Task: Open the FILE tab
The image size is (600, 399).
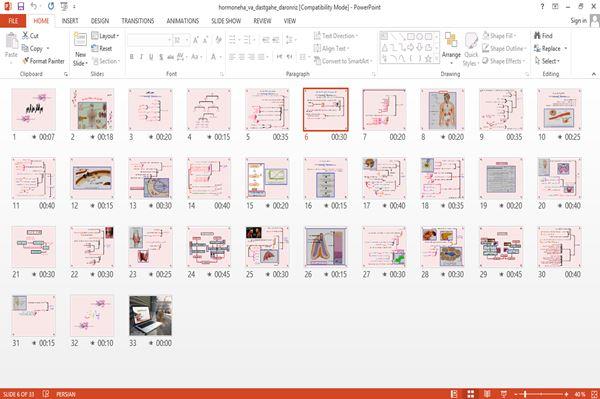Action: click(x=13, y=21)
